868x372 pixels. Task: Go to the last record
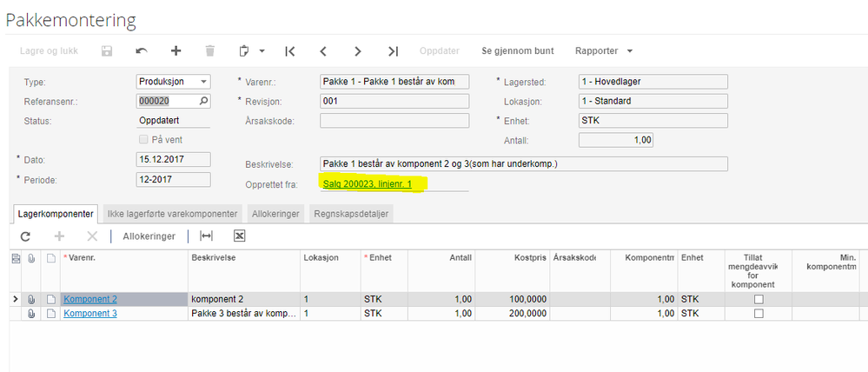pyautogui.click(x=393, y=51)
